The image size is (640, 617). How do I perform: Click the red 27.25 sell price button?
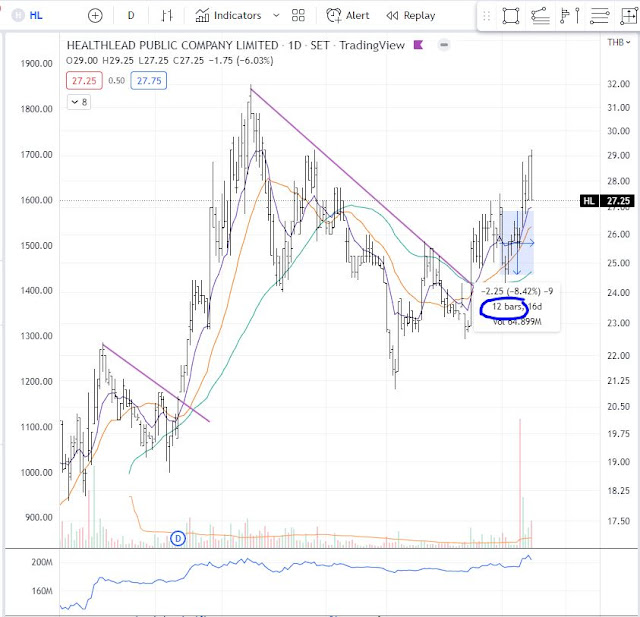[84, 81]
